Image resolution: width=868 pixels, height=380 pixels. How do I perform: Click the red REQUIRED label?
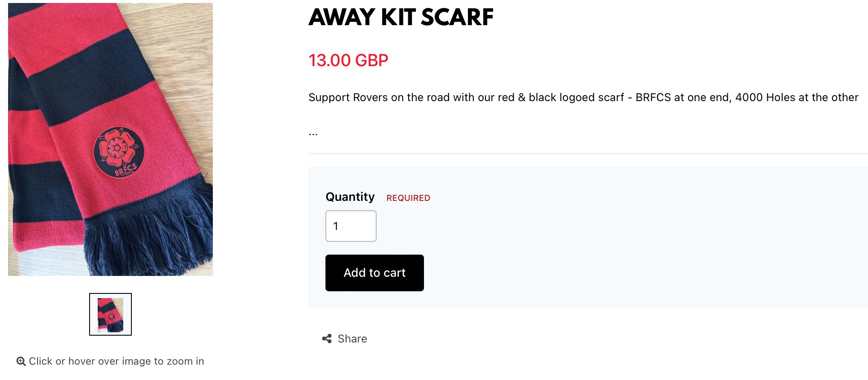(x=408, y=198)
